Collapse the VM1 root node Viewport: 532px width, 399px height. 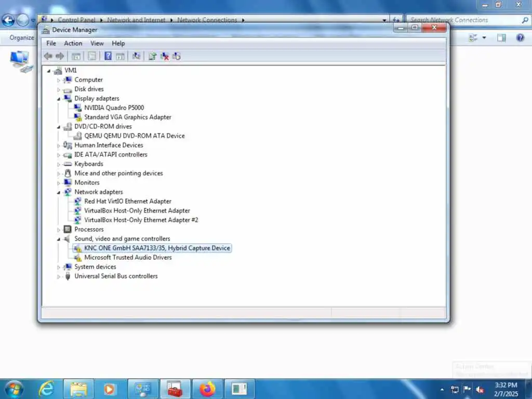[x=48, y=71]
